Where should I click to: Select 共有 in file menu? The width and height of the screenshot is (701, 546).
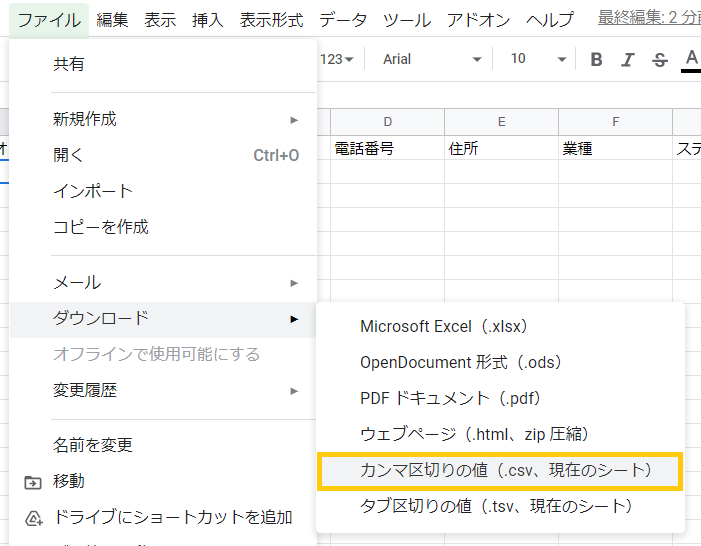tap(163, 64)
